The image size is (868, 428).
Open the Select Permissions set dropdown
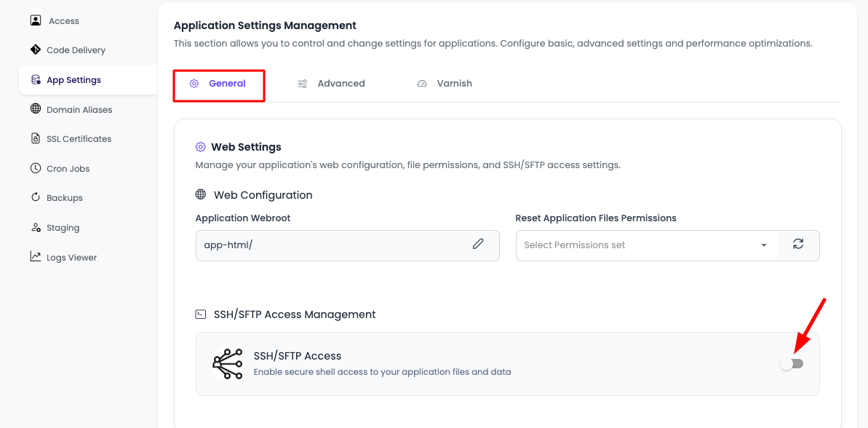tap(640, 245)
